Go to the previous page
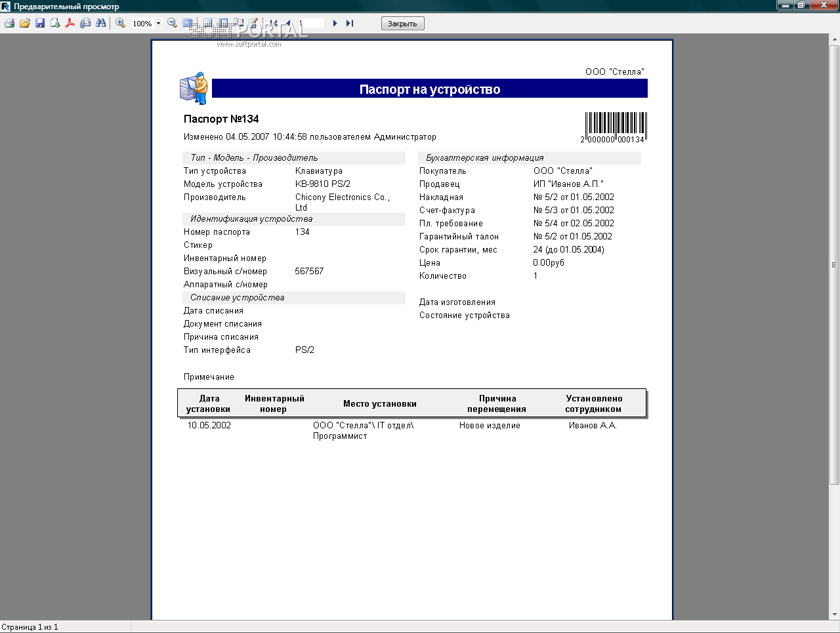Image resolution: width=840 pixels, height=633 pixels. 288,23
